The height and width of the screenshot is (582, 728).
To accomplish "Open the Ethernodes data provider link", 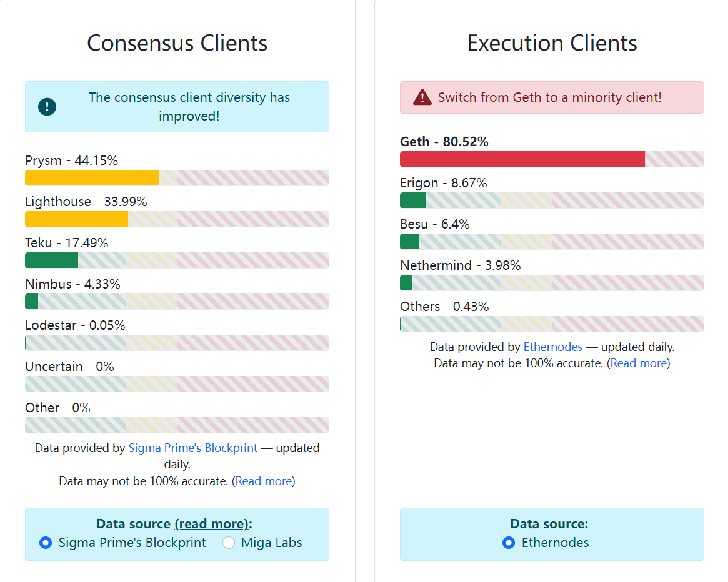I will coord(552,347).
